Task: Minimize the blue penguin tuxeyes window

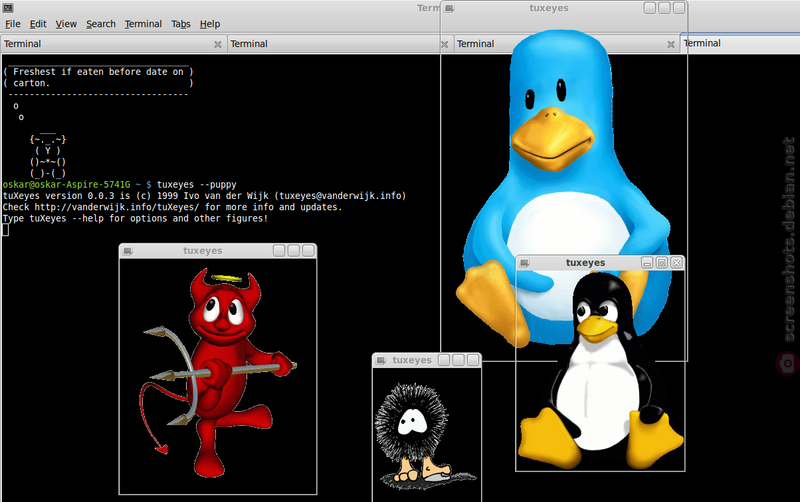Action: tap(649, 8)
